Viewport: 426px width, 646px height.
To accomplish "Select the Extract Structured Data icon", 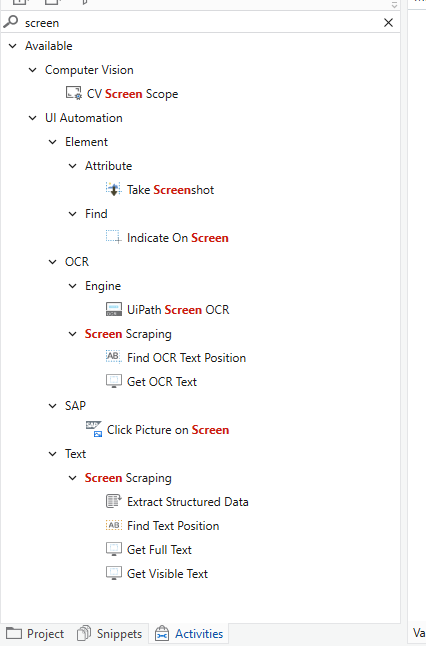I will (114, 501).
